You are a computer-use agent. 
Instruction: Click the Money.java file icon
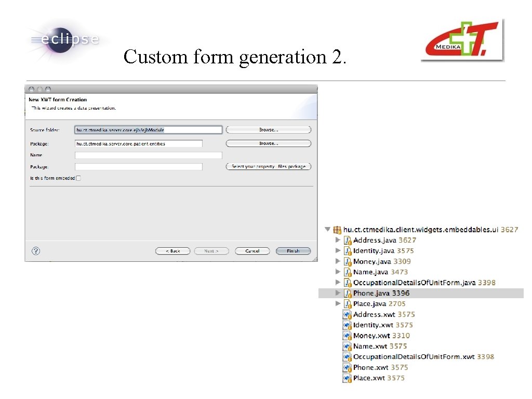(348, 262)
